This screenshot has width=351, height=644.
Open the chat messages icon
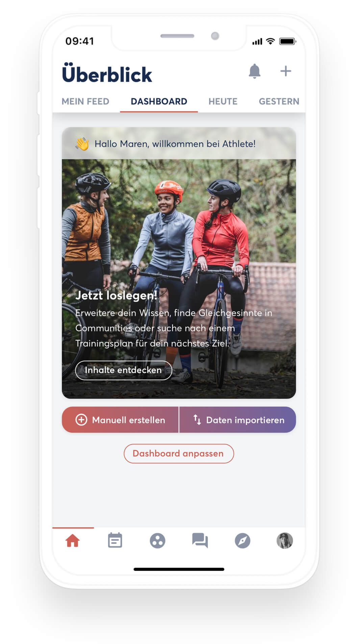pos(200,540)
